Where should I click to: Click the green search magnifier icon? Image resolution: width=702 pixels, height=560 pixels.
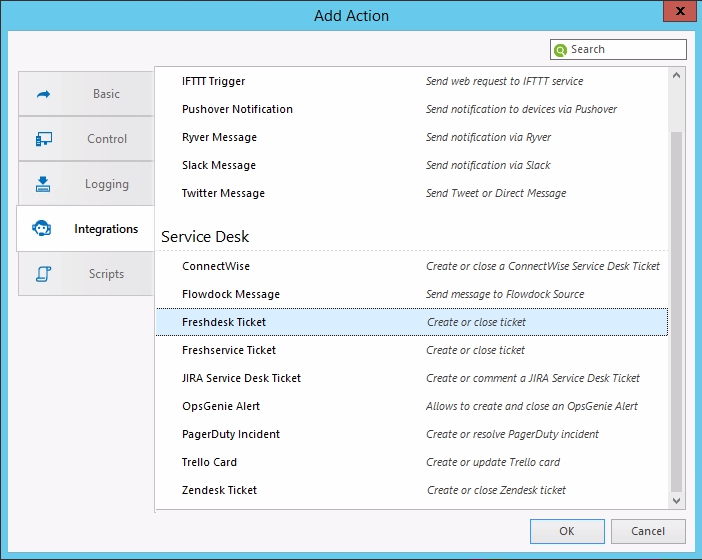point(560,50)
